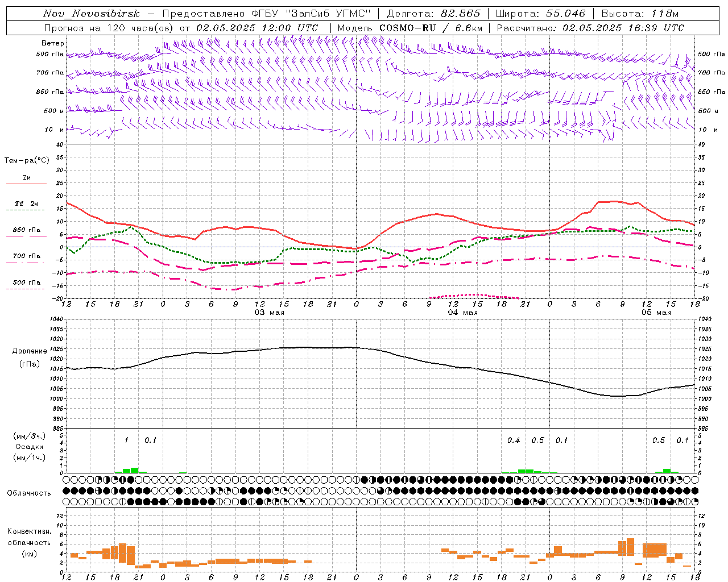The height and width of the screenshot is (582, 728).
Task: Select the 'Широта: 55.046' latitude value
Action: click(541, 14)
